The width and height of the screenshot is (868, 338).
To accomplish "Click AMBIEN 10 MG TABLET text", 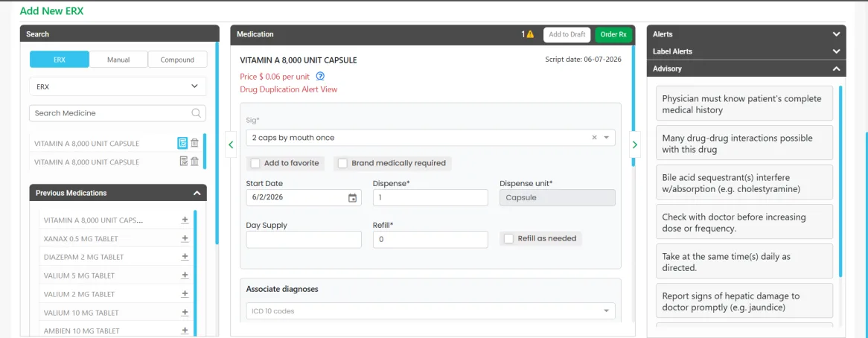I will pyautogui.click(x=81, y=331).
